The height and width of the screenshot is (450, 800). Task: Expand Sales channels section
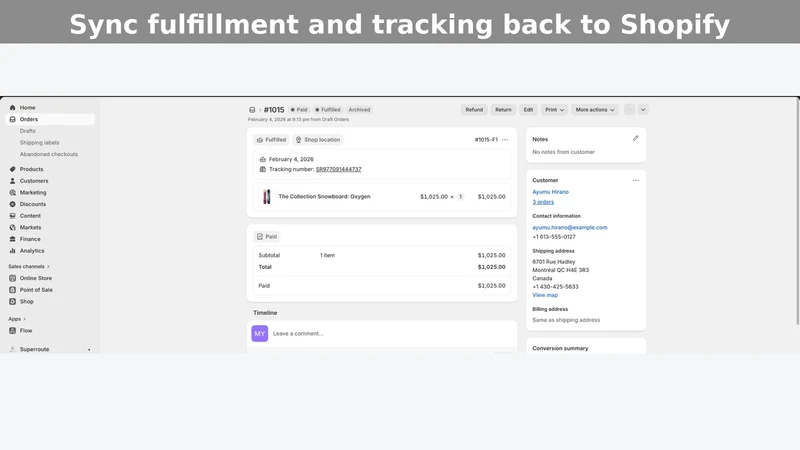(x=29, y=266)
